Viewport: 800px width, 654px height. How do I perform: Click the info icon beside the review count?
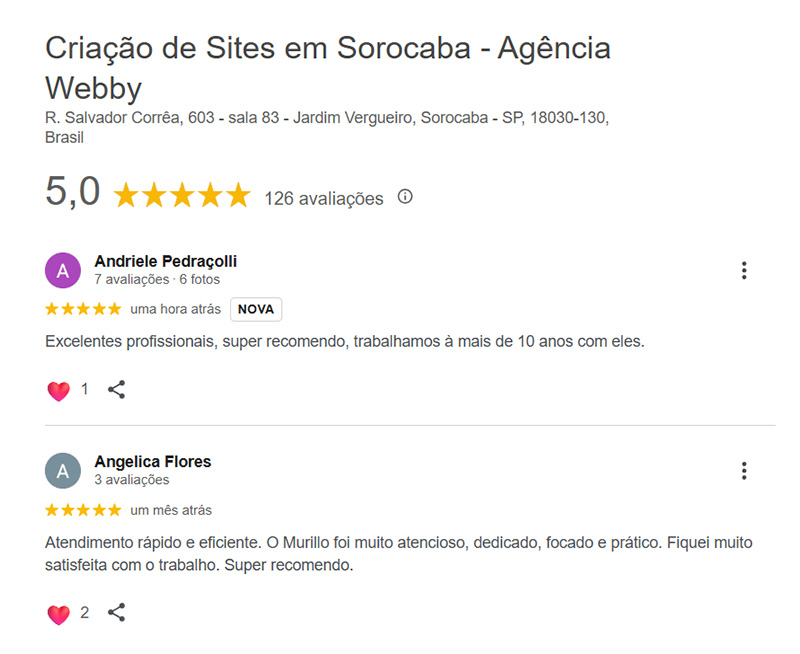click(404, 197)
